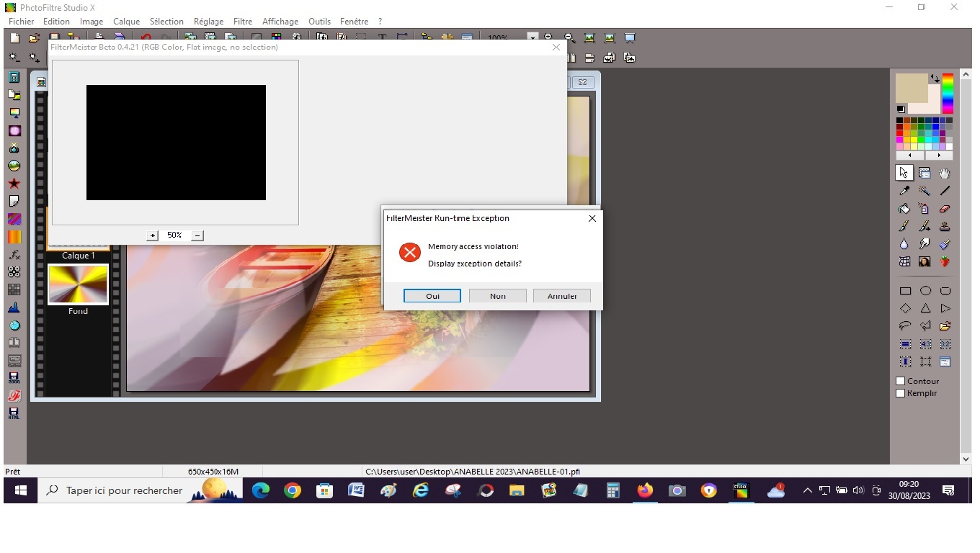This screenshot has width=980, height=553.
Task: Open the Réglage menu
Action: 208,22
